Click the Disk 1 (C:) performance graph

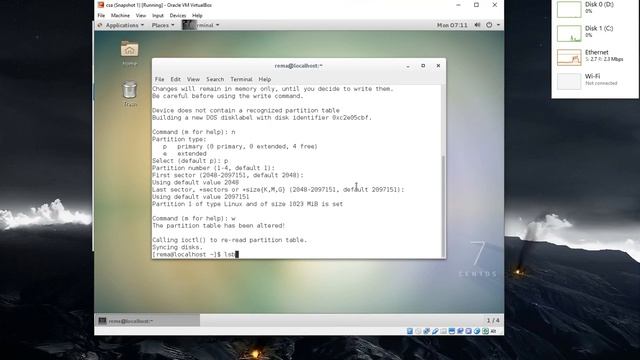click(x=569, y=33)
